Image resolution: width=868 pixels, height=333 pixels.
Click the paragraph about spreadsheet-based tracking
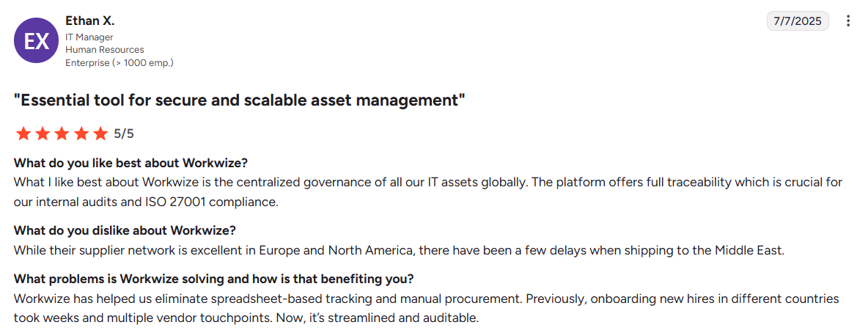pyautogui.click(x=426, y=309)
